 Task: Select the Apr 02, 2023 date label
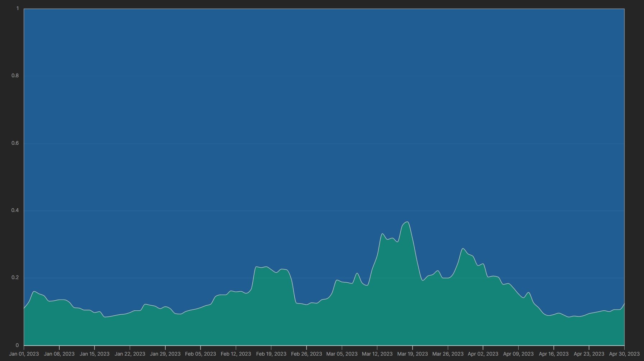pyautogui.click(x=483, y=354)
